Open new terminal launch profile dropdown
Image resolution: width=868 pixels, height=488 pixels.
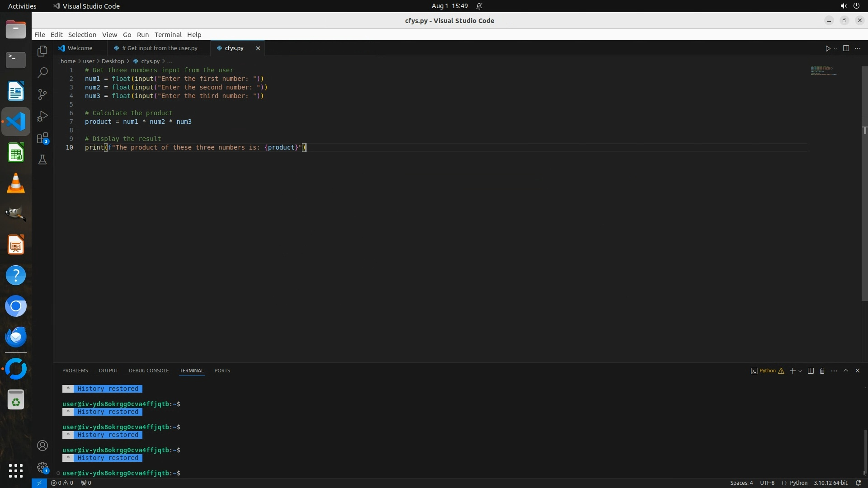click(x=800, y=371)
